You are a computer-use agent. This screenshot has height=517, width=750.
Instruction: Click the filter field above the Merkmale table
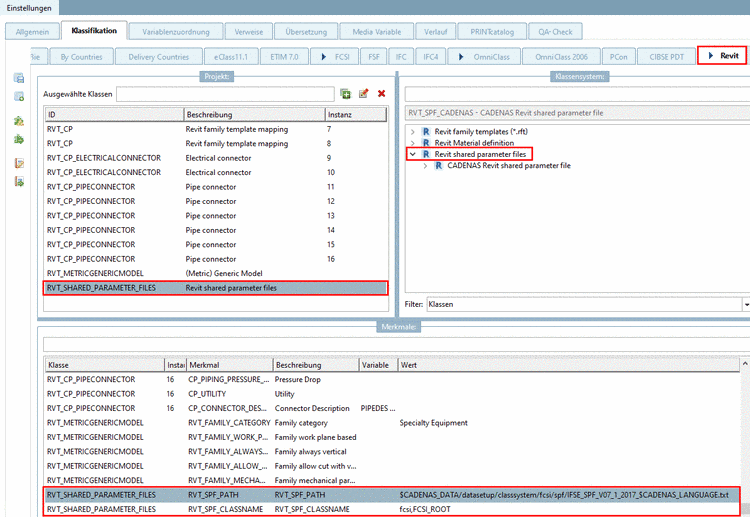[x=396, y=344]
